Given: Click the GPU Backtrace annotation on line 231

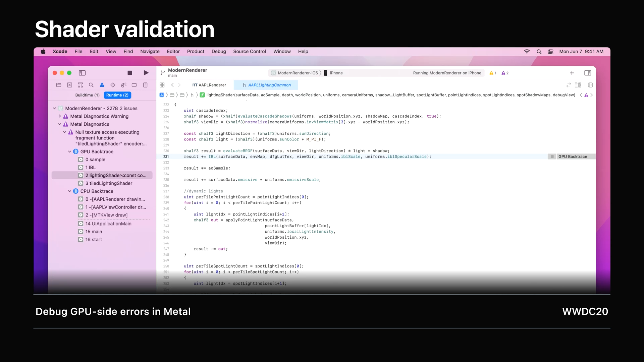Looking at the screenshot, I should 572,157.
